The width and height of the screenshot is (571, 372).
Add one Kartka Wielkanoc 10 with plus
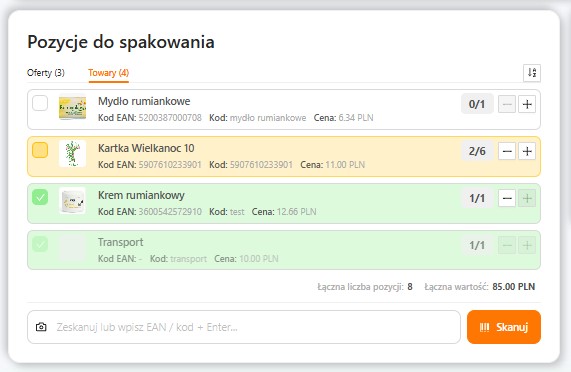pos(527,151)
